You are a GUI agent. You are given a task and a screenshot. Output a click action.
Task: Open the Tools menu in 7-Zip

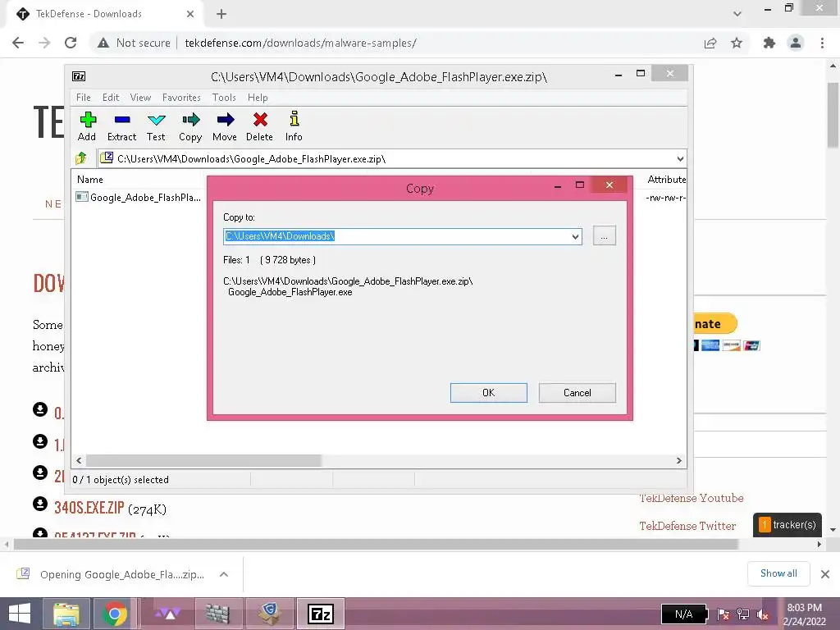pyautogui.click(x=224, y=98)
